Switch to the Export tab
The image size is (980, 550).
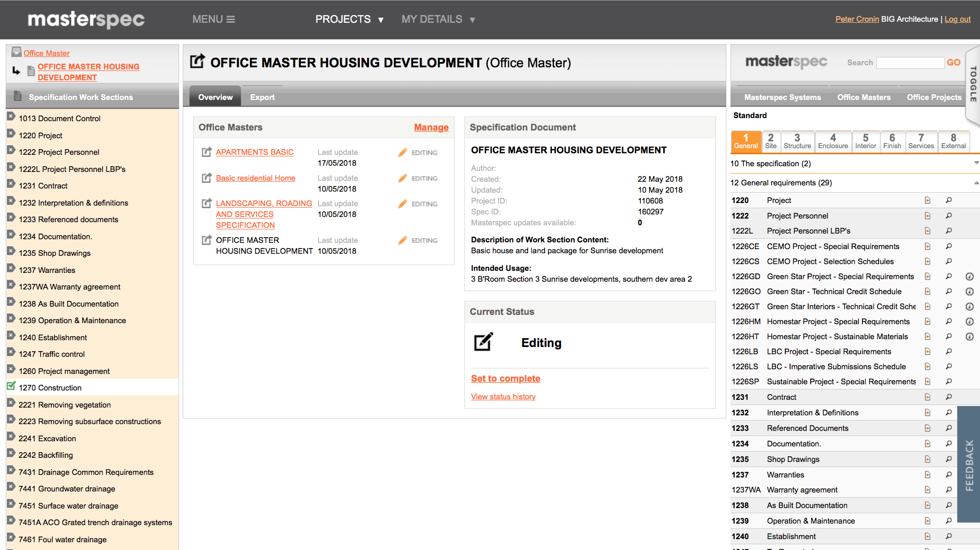[262, 97]
